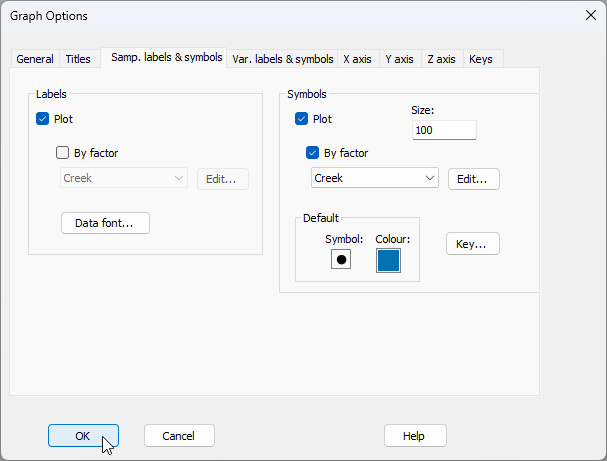The width and height of the screenshot is (607, 461).
Task: Click the symbol Size input field
Action: 443,131
